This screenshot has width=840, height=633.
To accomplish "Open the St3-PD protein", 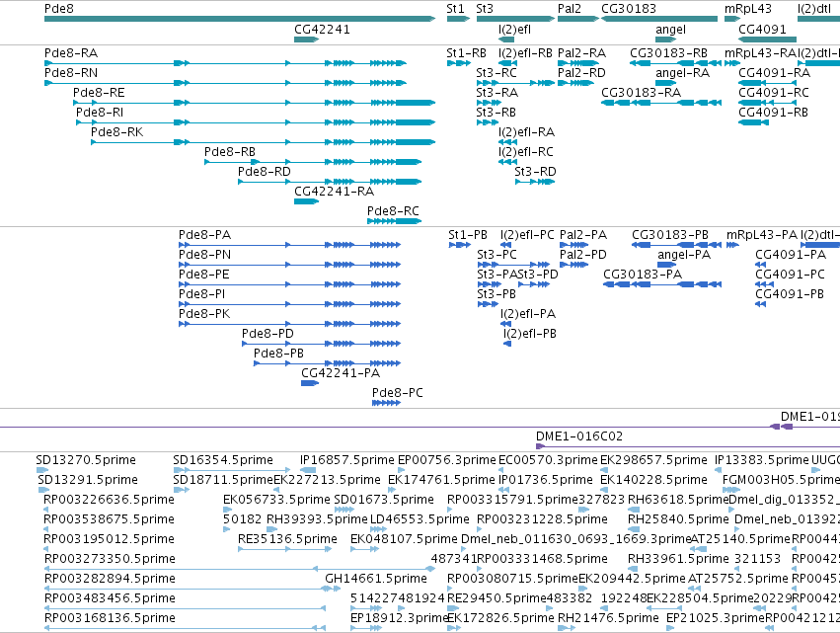I will [534, 284].
